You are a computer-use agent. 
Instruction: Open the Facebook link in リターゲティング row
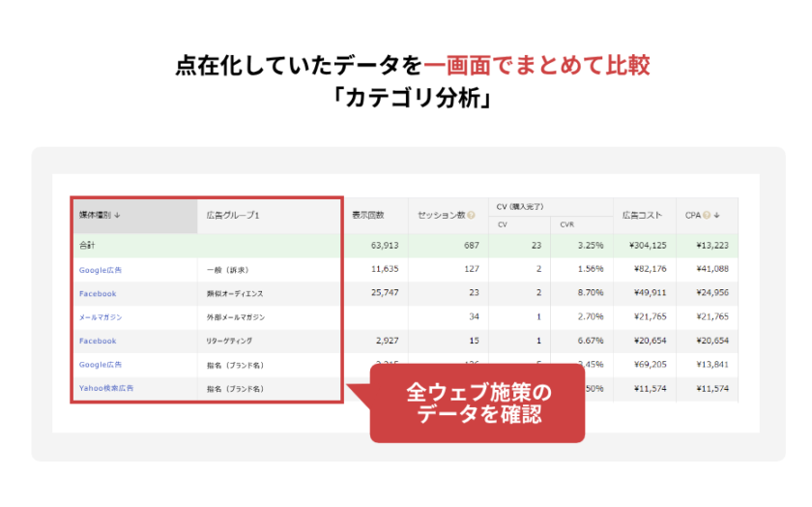(98, 341)
